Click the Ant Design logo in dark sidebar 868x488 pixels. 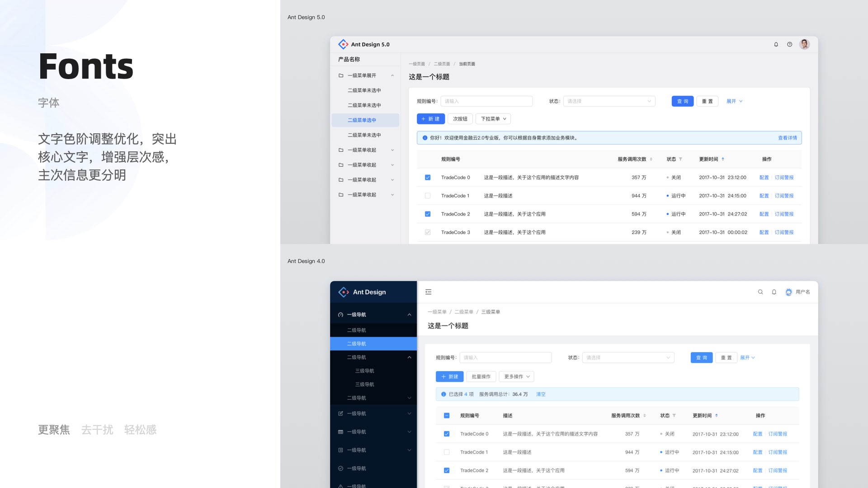(344, 292)
